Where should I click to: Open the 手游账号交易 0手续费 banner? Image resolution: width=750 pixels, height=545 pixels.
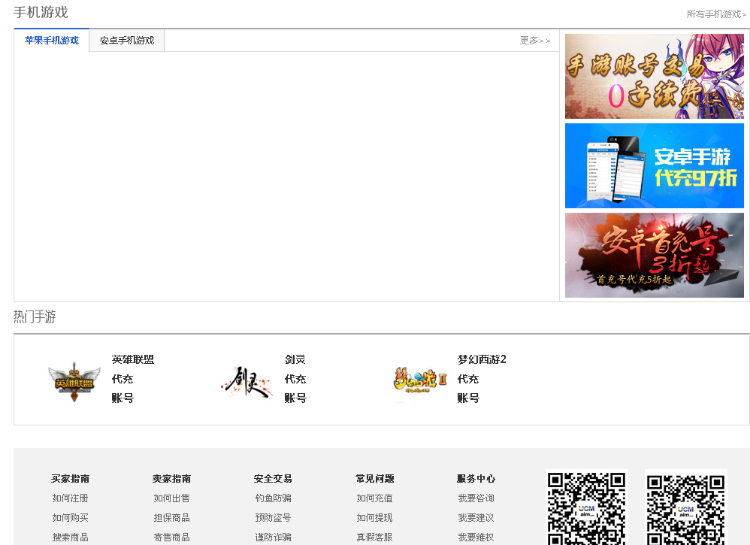click(654, 76)
